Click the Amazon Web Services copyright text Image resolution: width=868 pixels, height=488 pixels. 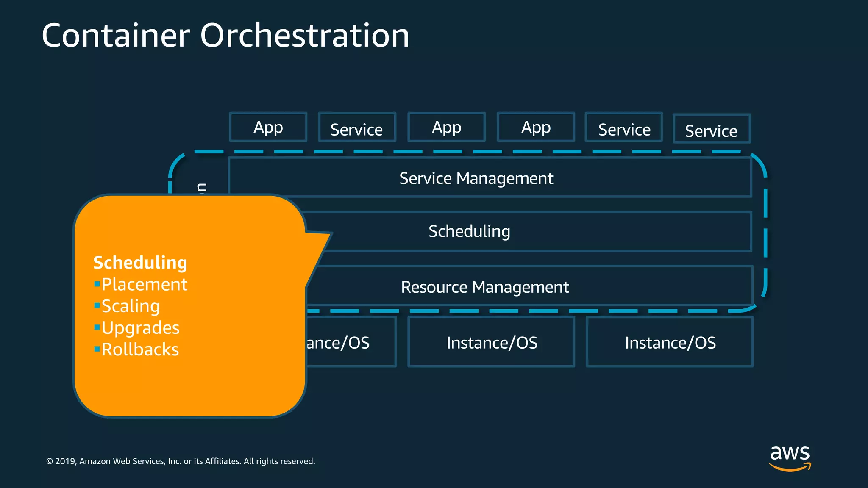pos(181,461)
